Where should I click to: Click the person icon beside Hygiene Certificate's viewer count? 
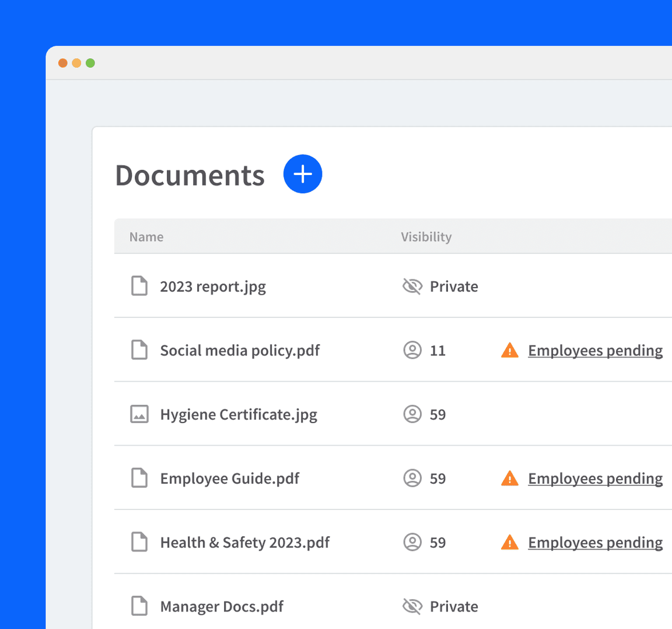pyautogui.click(x=413, y=414)
